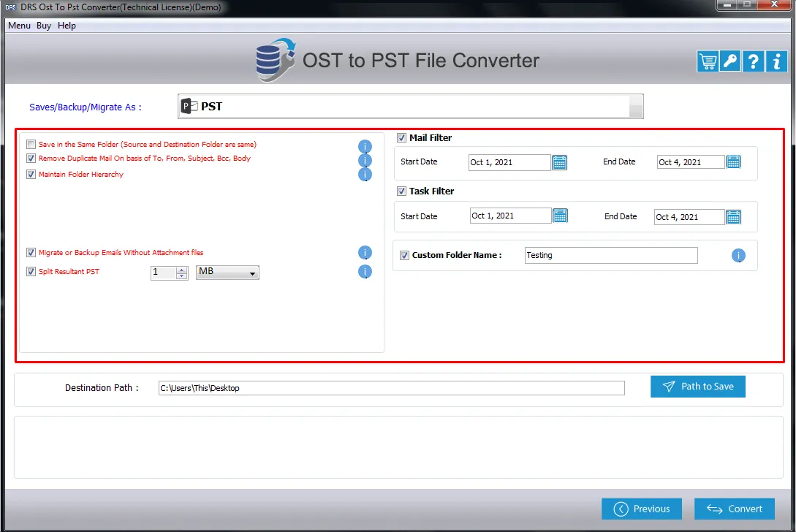796x532 pixels.
Task: Toggle the Custom Folder Name checkbox
Action: point(405,255)
